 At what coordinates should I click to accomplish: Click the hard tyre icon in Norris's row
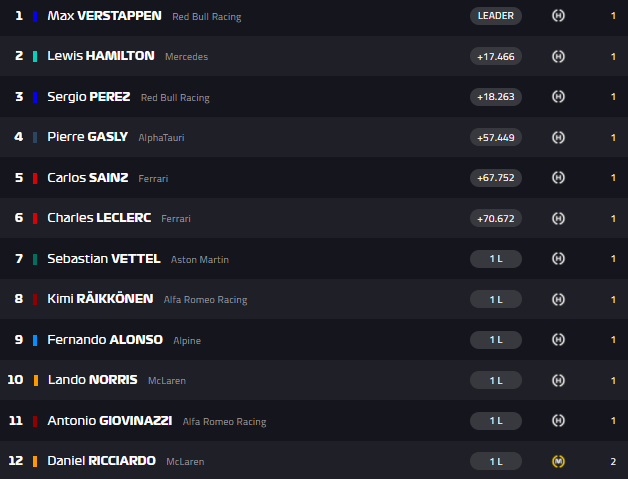click(x=558, y=380)
